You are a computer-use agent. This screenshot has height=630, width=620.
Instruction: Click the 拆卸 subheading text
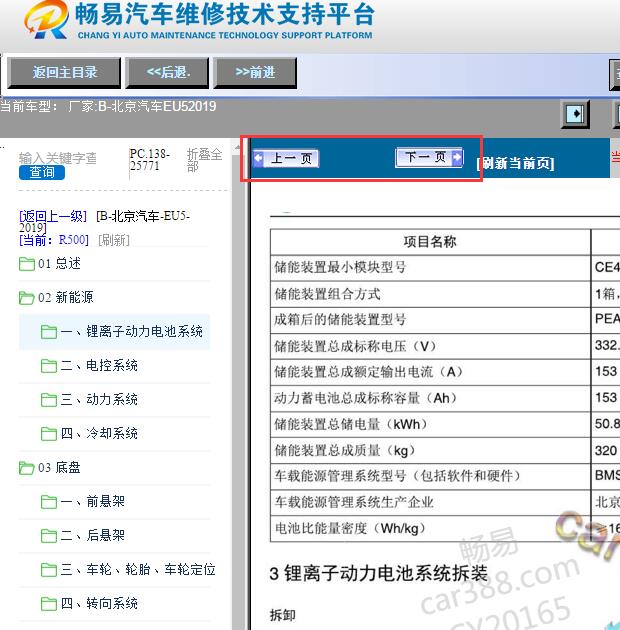tap(282, 615)
